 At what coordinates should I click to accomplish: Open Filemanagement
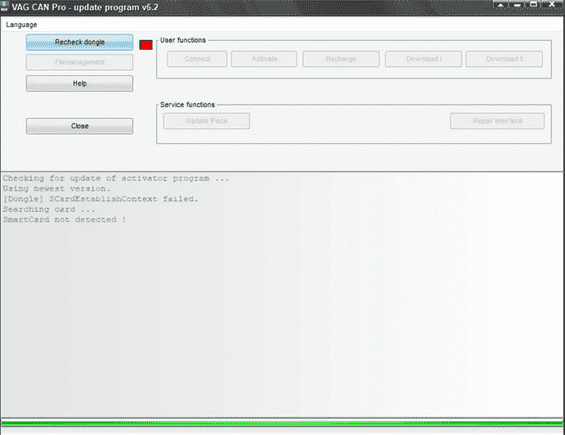click(x=80, y=62)
